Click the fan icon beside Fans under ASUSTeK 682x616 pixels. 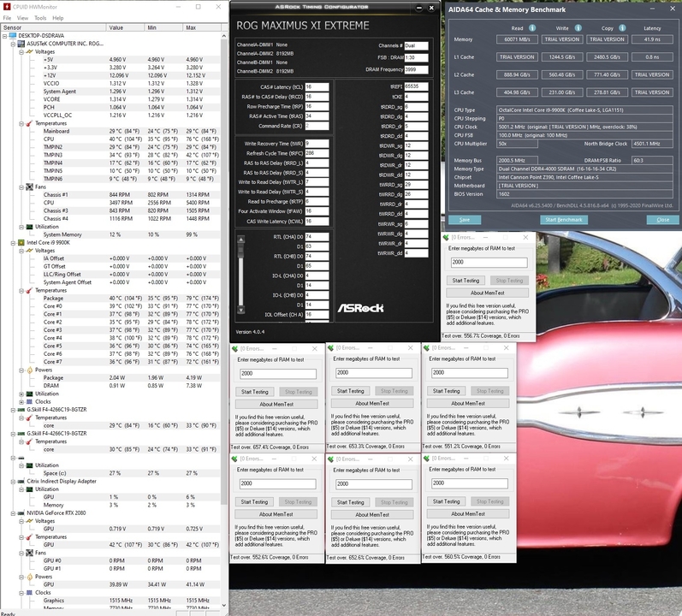point(30,187)
